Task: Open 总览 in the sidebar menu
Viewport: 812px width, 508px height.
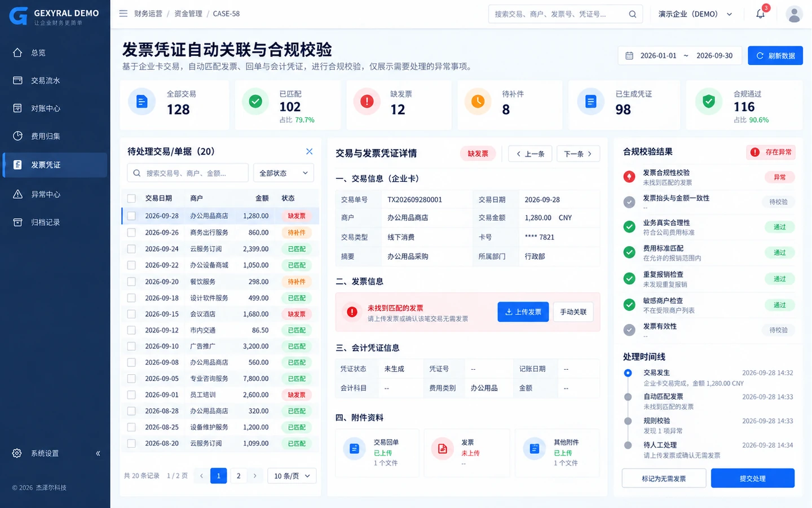Action: (x=55, y=52)
